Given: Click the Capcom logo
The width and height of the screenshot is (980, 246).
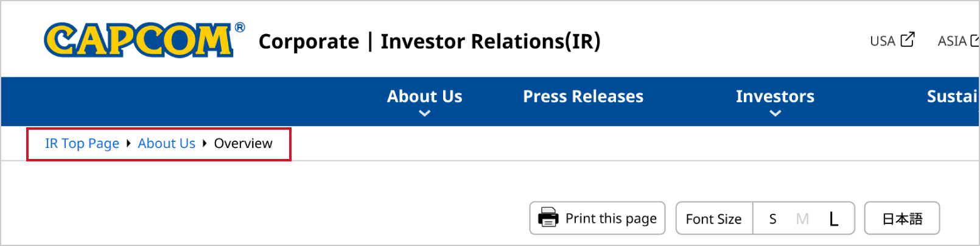Looking at the screenshot, I should (x=144, y=40).
